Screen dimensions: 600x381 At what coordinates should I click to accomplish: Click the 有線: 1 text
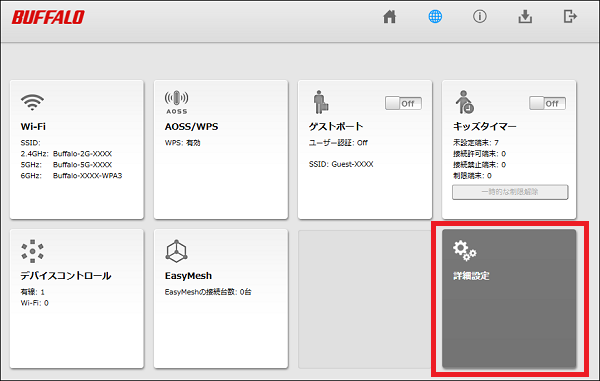[x=33, y=292]
